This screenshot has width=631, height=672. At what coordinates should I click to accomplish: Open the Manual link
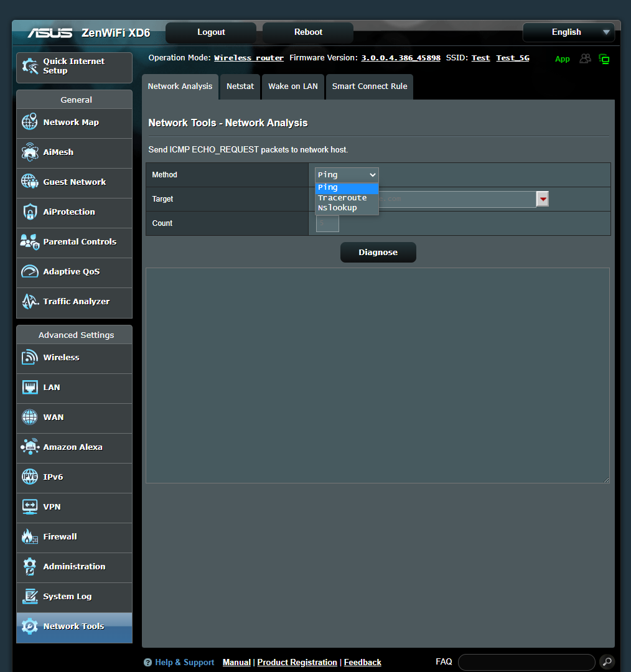point(236,663)
